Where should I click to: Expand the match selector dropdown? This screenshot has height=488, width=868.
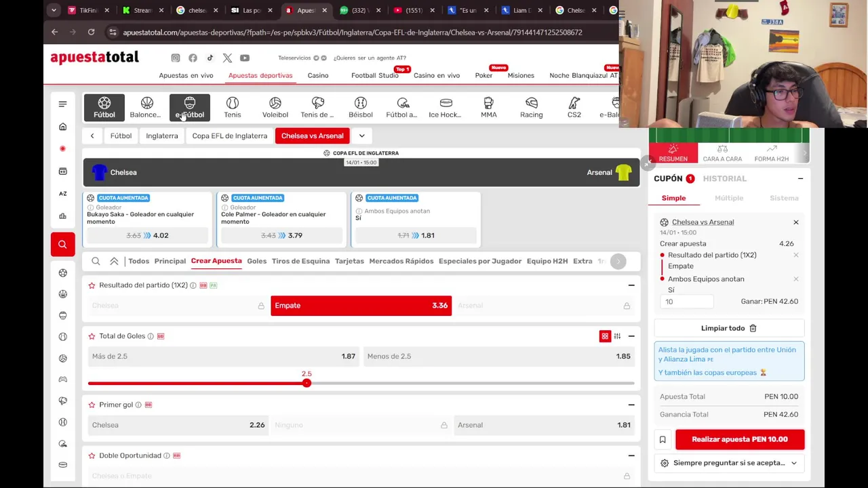pos(362,136)
